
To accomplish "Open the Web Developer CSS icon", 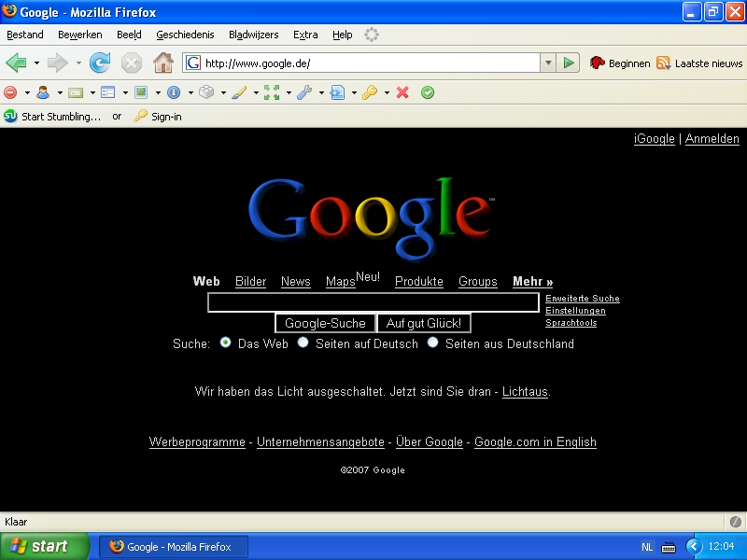I will pyautogui.click(x=76, y=92).
